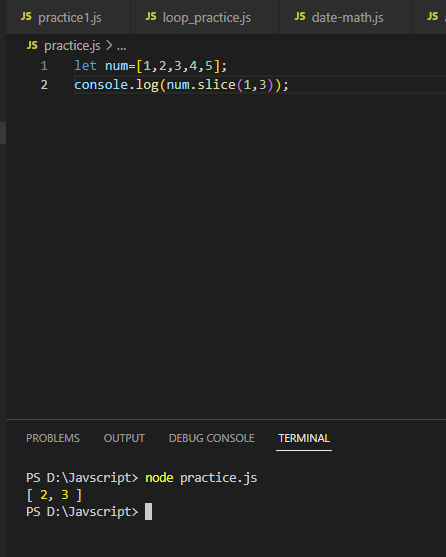Click the partially visible rightmost JS tab icon
The width and height of the screenshot is (446, 557).
(433, 16)
